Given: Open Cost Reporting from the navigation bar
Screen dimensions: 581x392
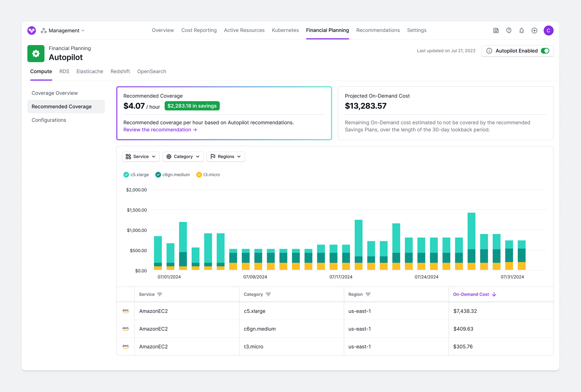Looking at the screenshot, I should 199,30.
